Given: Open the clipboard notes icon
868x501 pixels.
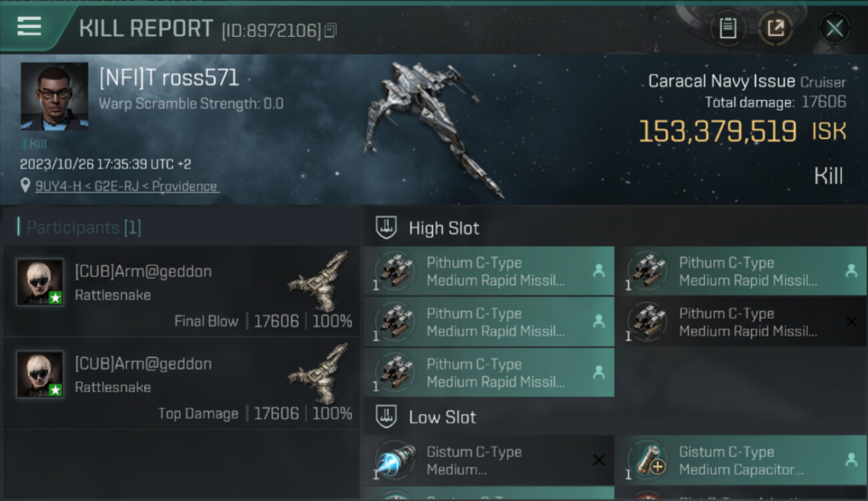Looking at the screenshot, I should [x=728, y=28].
